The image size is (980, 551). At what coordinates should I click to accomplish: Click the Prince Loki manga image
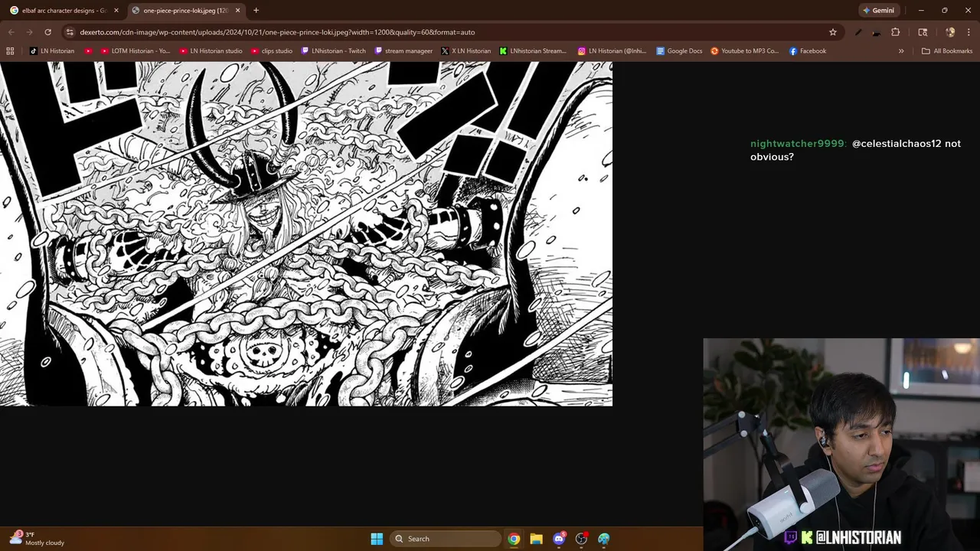[306, 234]
